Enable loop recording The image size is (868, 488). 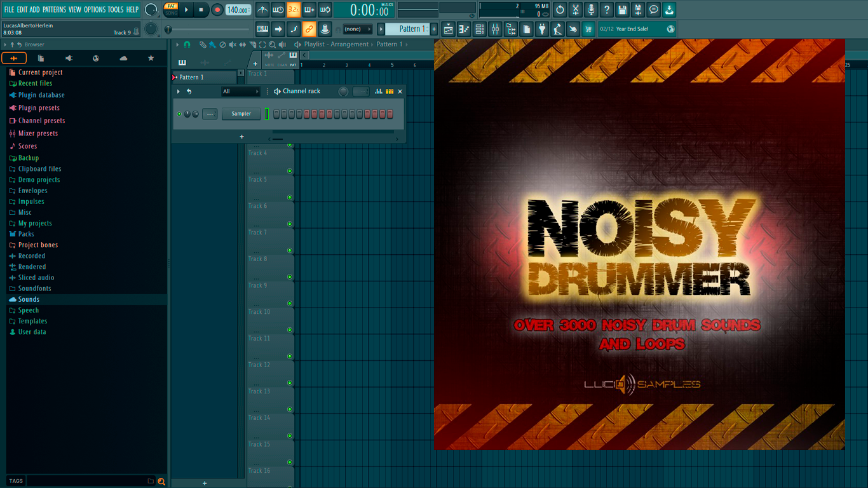(x=325, y=10)
